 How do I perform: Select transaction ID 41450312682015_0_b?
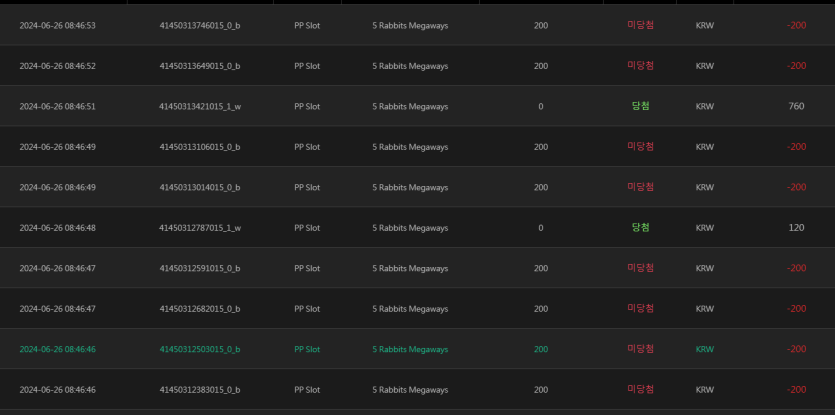click(x=200, y=309)
